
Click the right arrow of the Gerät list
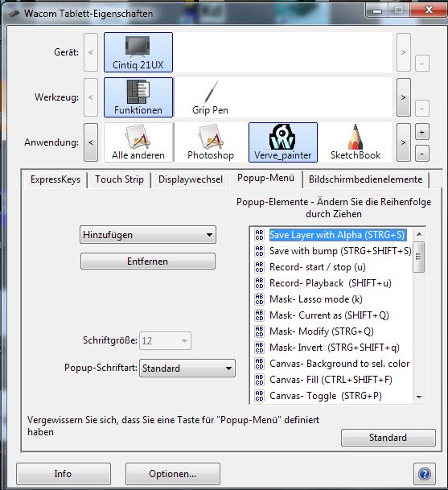(403, 52)
